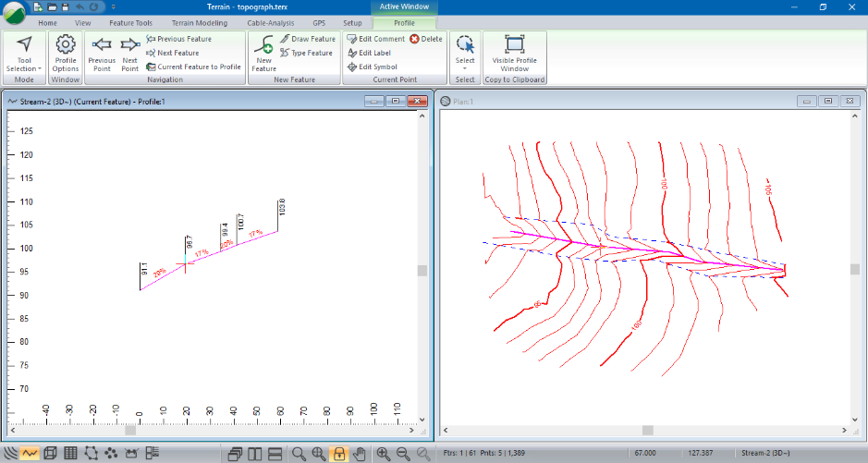Expand the quick access toolbar customize arrow
Screen dimensions: 868x463
[x=113, y=6]
